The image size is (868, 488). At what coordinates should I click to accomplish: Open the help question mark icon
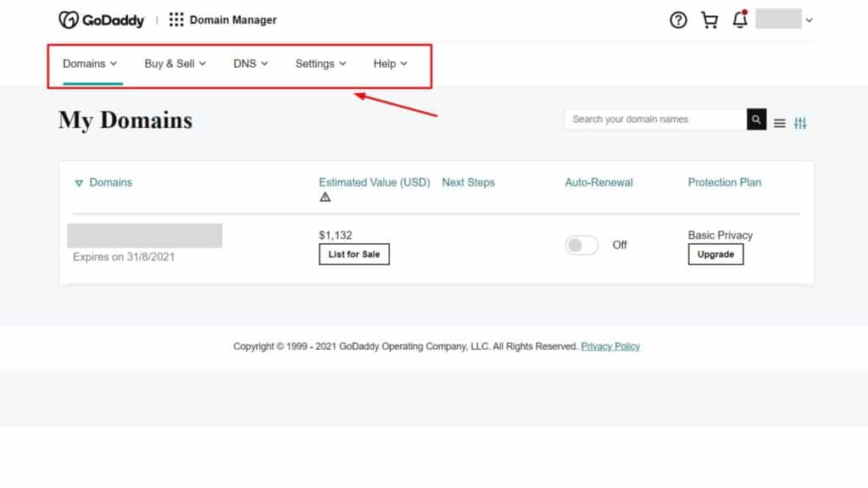tap(678, 20)
